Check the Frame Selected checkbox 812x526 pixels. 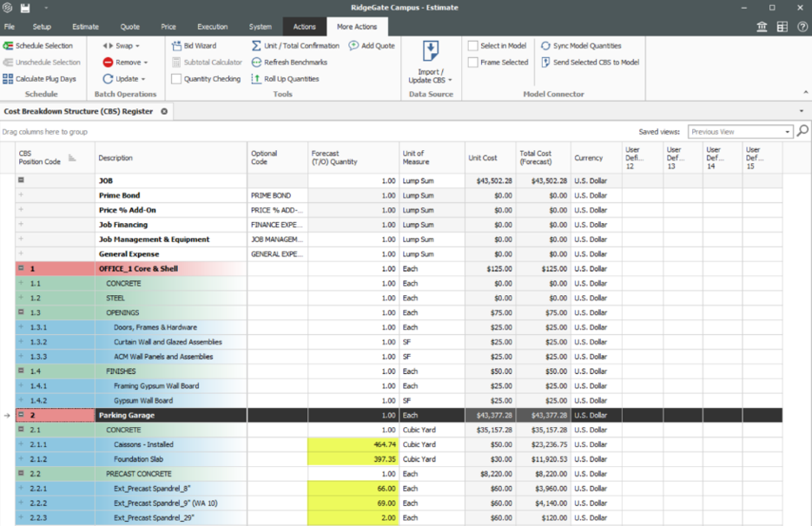(473, 62)
